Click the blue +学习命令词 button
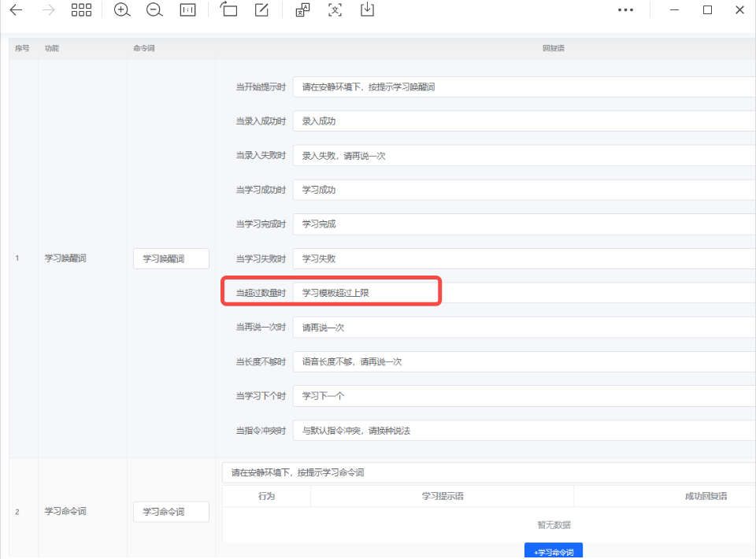 tap(554, 551)
